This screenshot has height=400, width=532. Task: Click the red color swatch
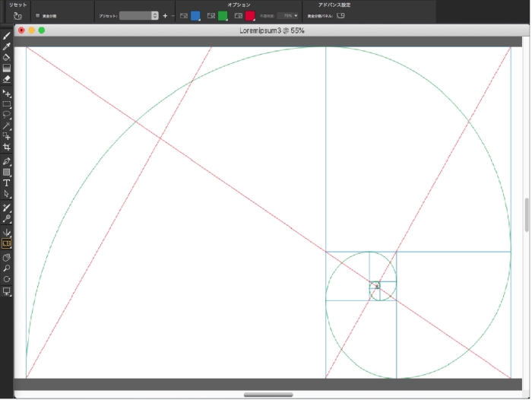point(249,15)
